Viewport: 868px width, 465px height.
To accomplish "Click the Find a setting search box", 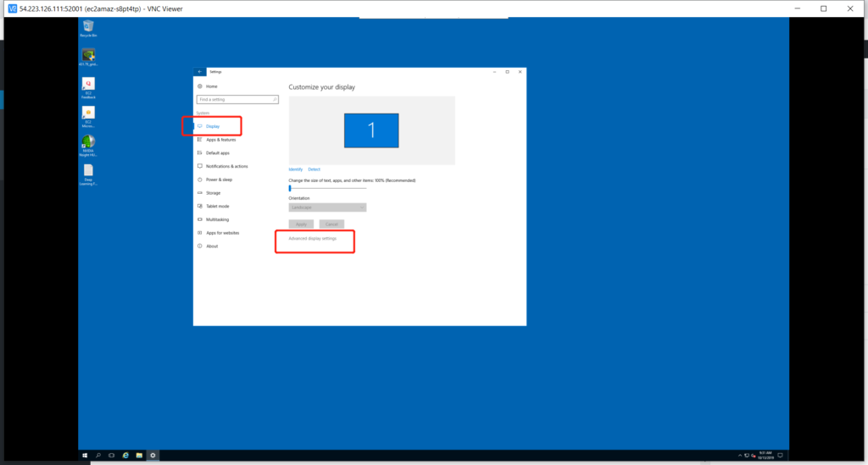I will 237,99.
